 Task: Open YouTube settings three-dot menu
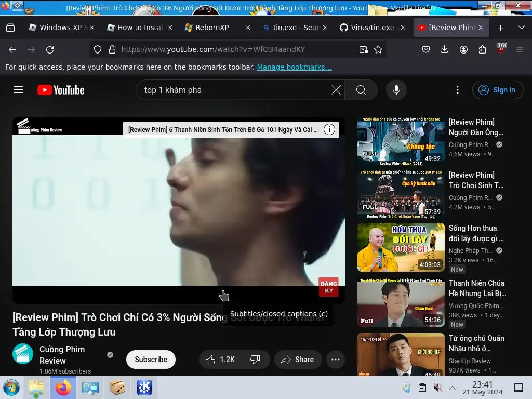457,90
